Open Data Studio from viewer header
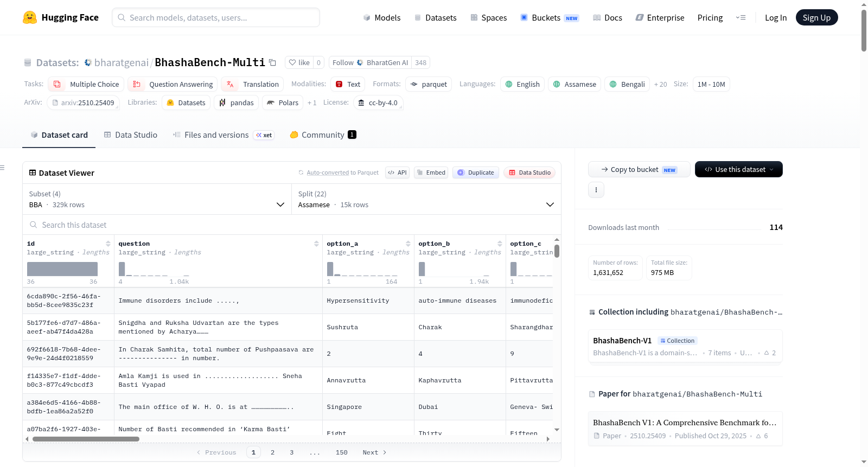The height and width of the screenshot is (467, 868). [x=529, y=172]
